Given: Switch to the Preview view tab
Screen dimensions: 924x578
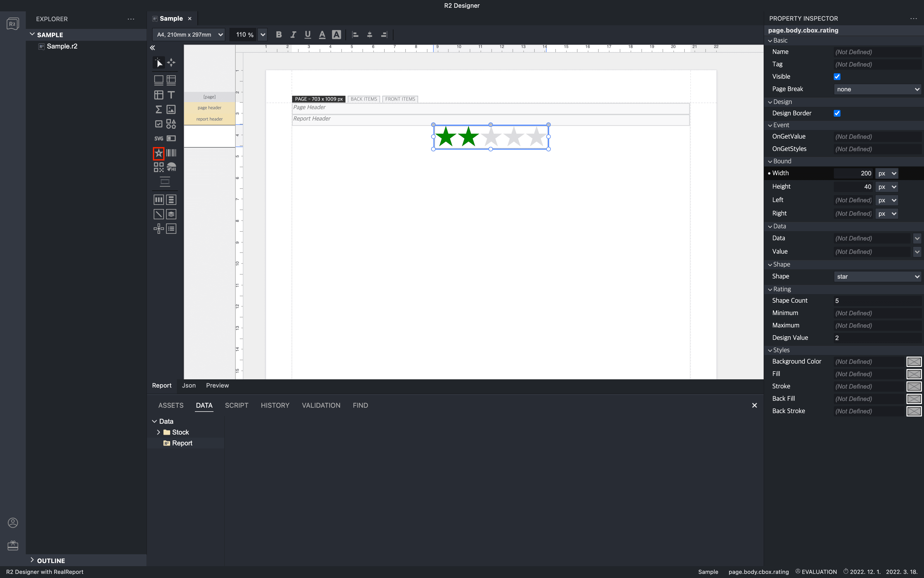Looking at the screenshot, I should click(x=217, y=385).
